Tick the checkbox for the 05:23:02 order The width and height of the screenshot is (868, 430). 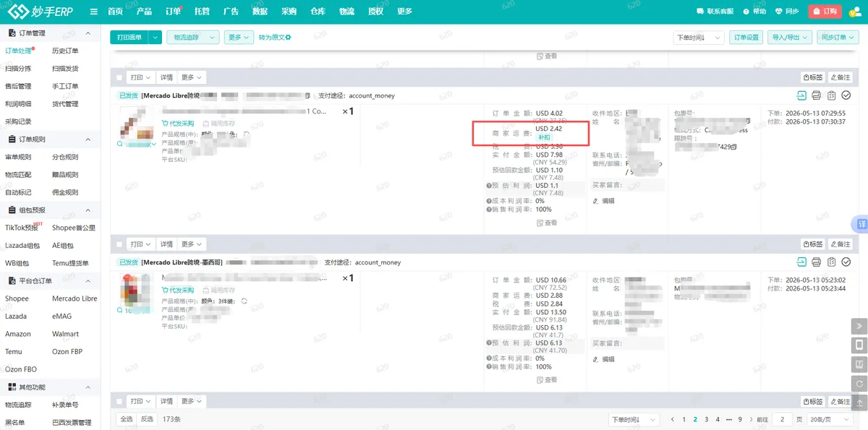point(119,244)
